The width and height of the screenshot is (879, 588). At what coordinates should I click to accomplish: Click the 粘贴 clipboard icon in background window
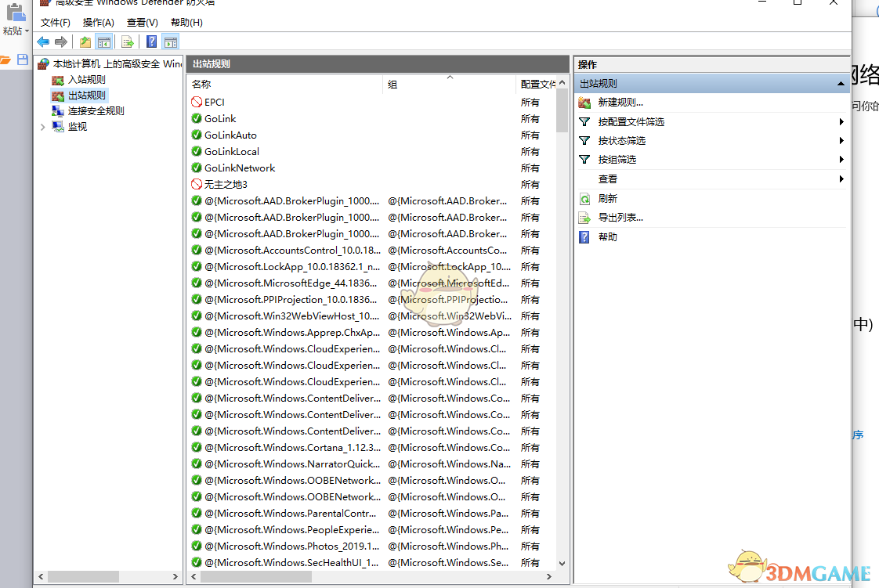(x=15, y=13)
